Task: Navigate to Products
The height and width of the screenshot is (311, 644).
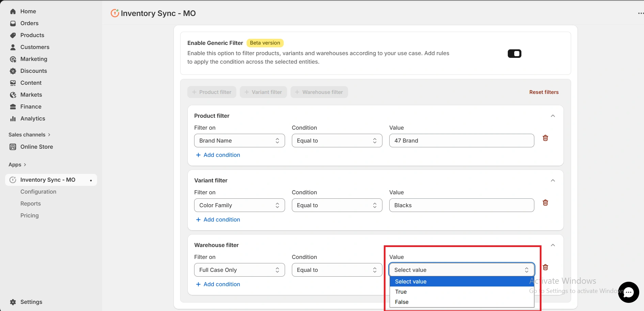Action: click(x=32, y=35)
